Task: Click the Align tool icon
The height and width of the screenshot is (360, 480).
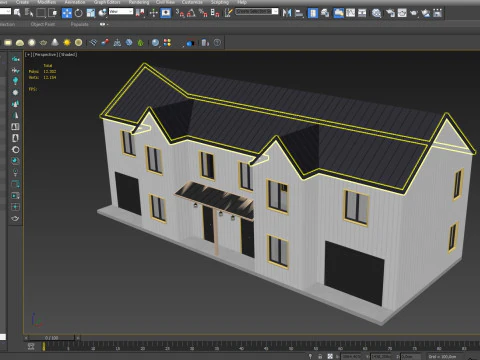Action: (299, 13)
